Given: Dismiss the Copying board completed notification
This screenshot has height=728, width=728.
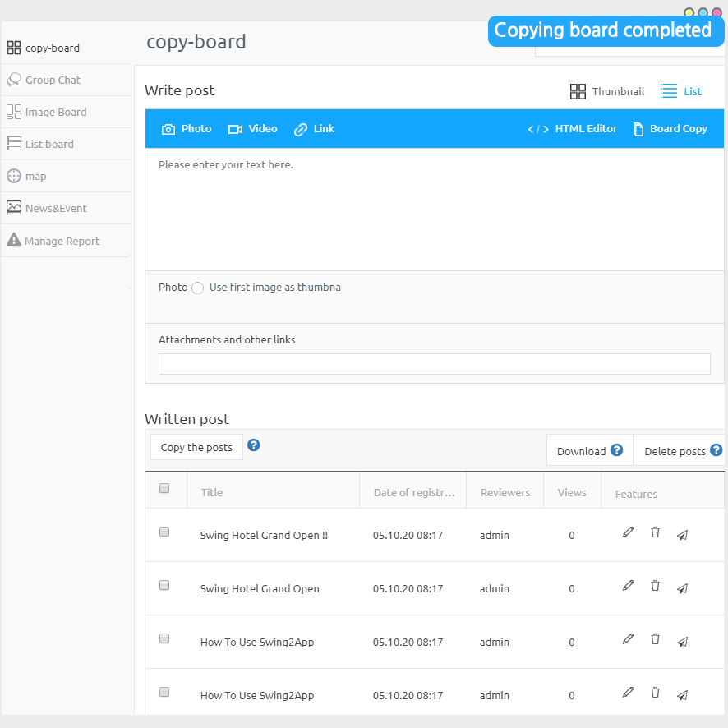Looking at the screenshot, I should coord(605,30).
